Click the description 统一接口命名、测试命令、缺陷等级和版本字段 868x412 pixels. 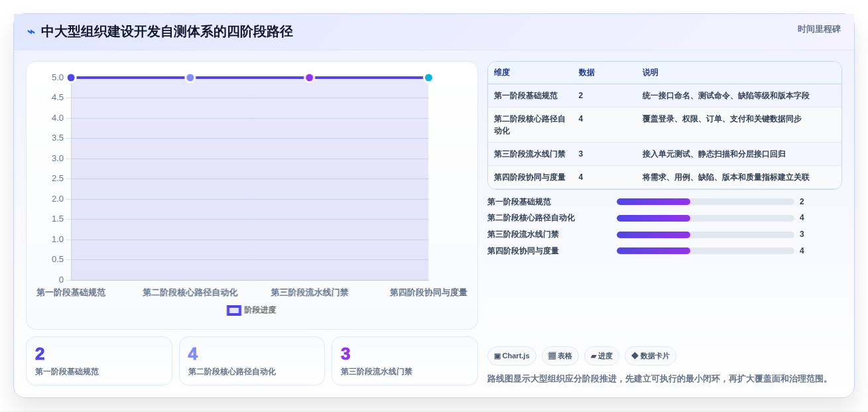[726, 96]
